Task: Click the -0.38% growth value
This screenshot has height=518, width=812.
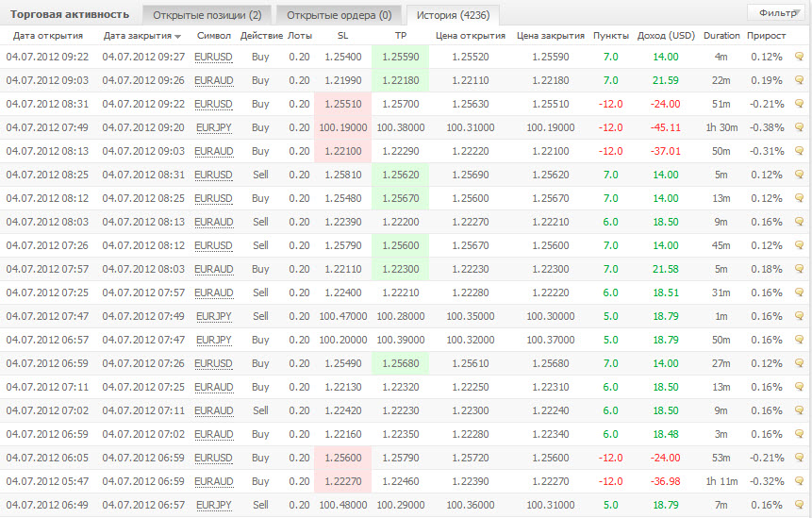Action: point(767,127)
